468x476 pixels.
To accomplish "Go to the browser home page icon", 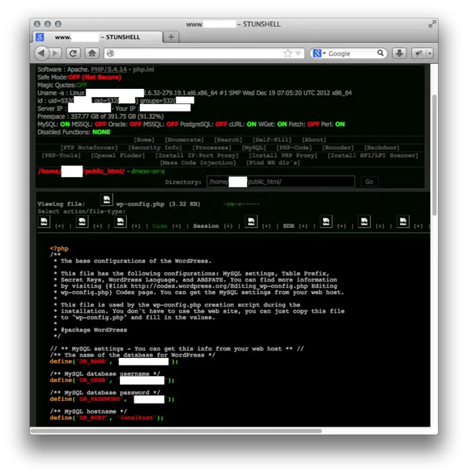I will tap(92, 53).
